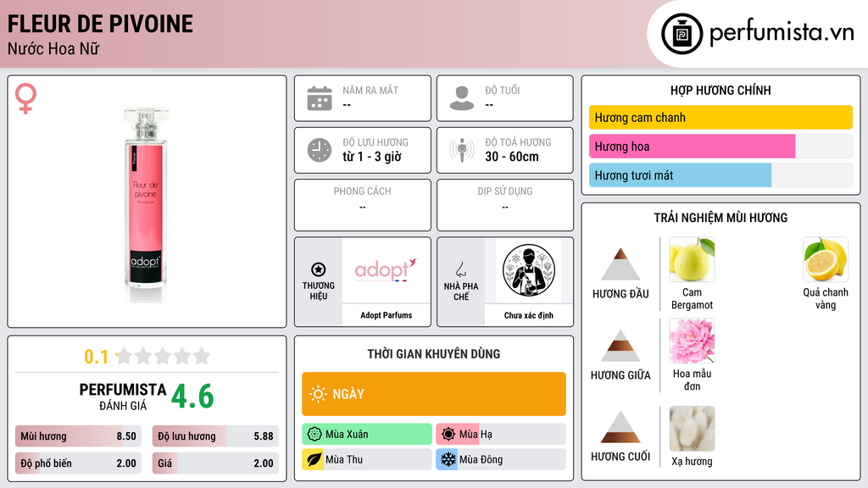Click the Hương cuối pyramid icon
Screen dimensions: 868x488
coord(620,427)
